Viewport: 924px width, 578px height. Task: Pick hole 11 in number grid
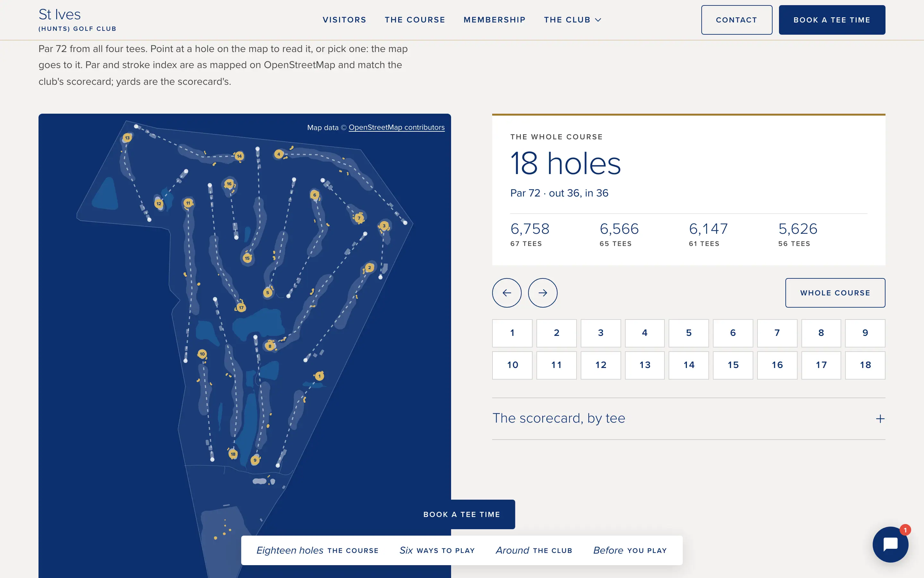(x=556, y=365)
